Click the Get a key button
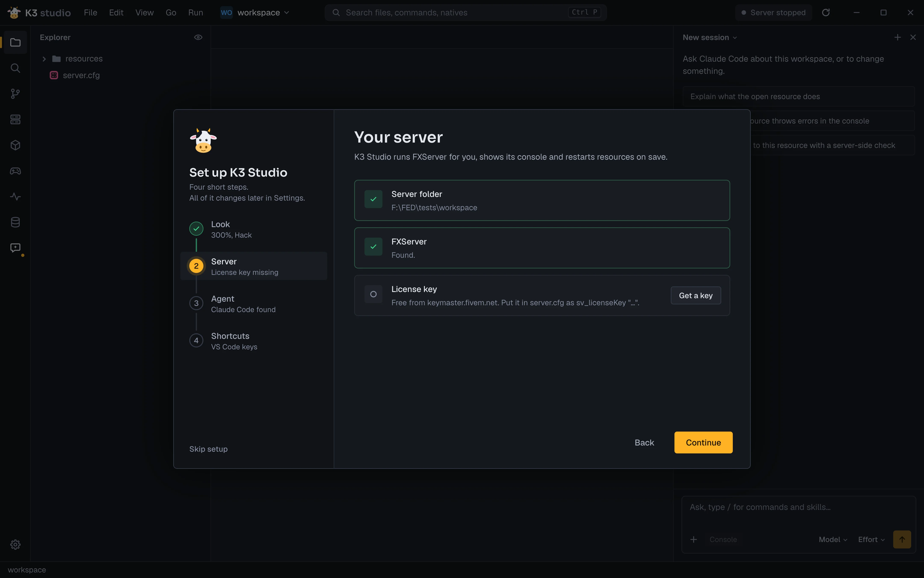Viewport: 924px width, 578px height. [696, 295]
